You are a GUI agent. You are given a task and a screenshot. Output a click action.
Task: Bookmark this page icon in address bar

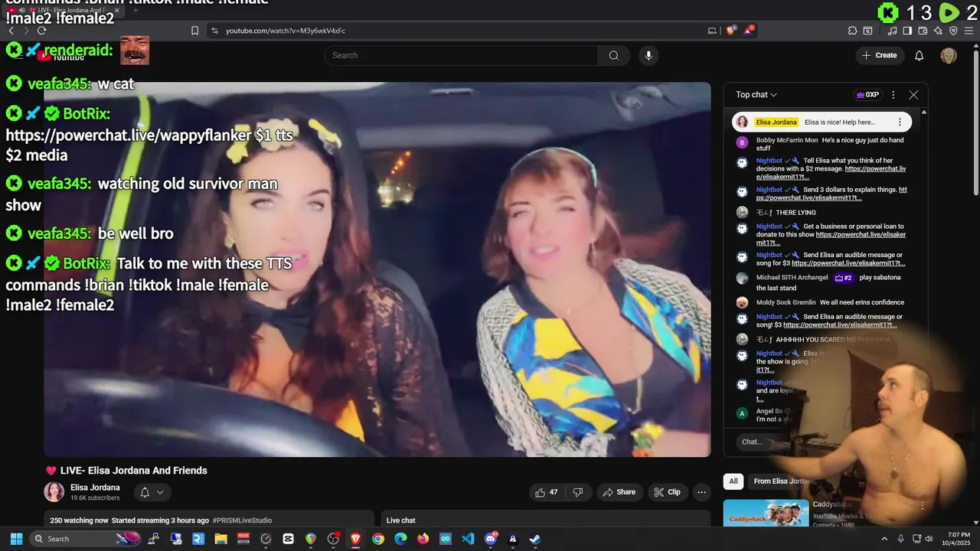coord(194,31)
